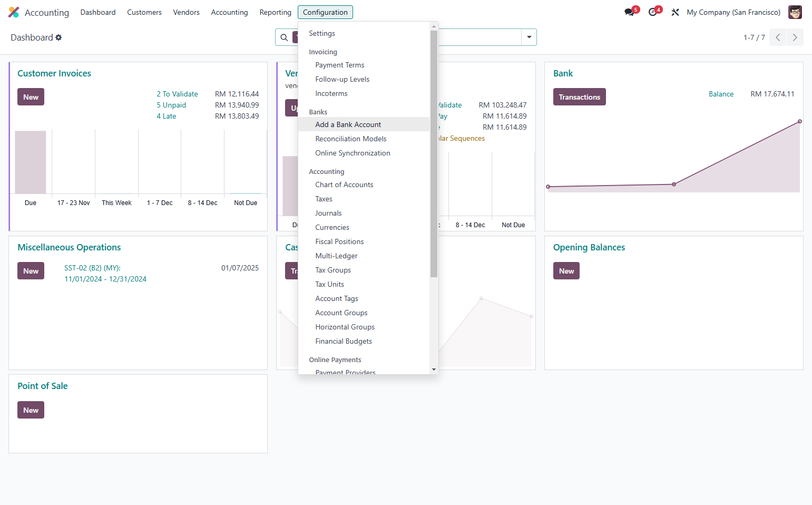
Task: Open the activities clock icon with badge 4
Action: click(x=654, y=12)
